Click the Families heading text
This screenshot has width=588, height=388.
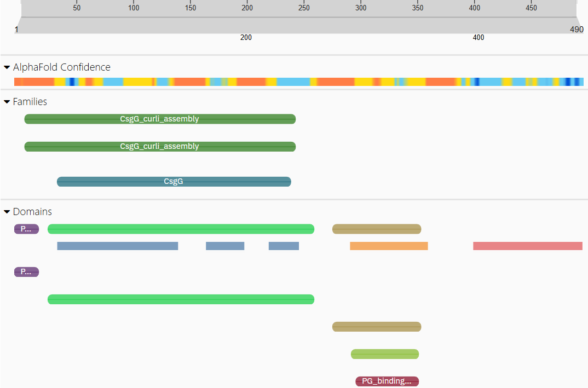coord(30,102)
